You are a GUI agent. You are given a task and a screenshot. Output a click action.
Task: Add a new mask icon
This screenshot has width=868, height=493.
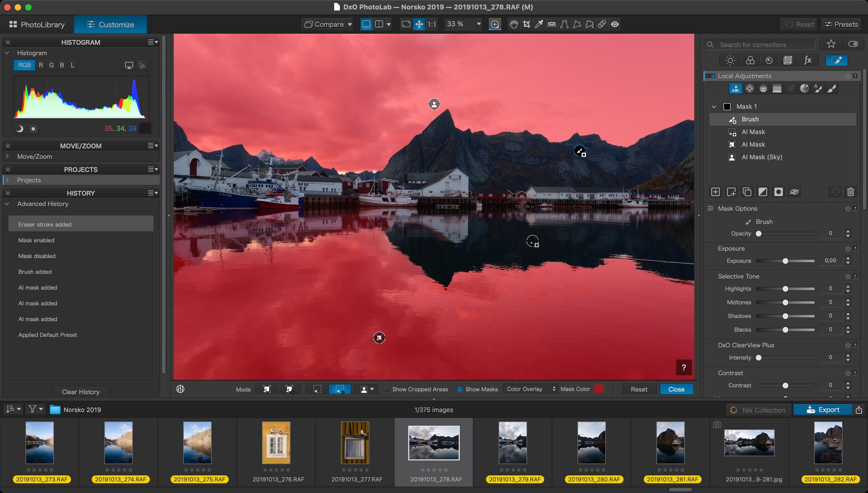click(715, 192)
